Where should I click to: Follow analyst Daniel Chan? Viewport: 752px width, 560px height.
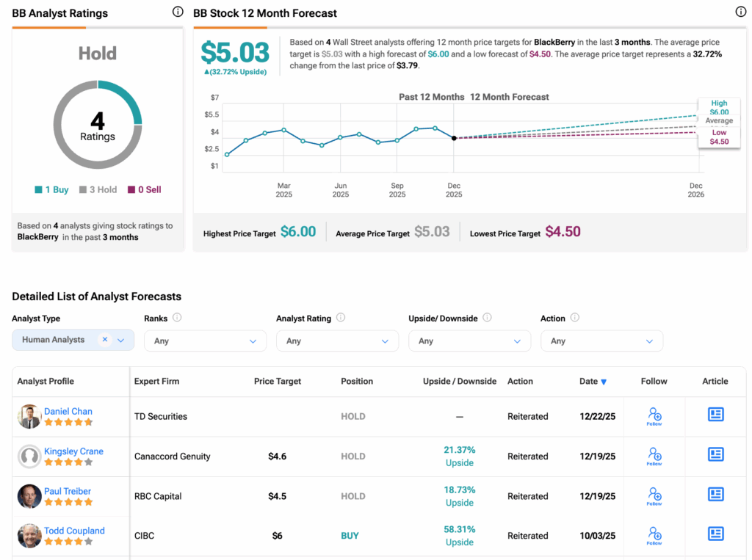654,416
